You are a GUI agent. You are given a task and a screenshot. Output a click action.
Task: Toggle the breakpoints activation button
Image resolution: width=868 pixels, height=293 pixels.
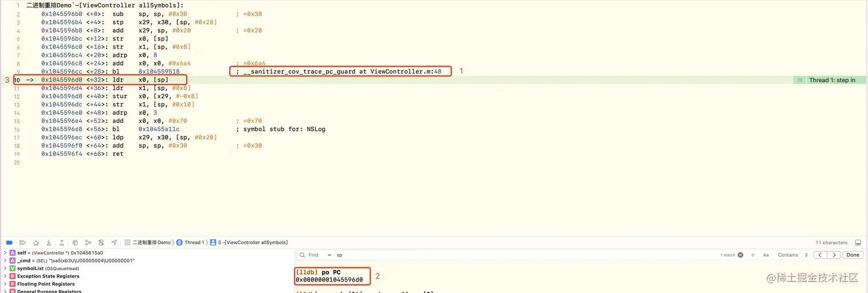9,242
